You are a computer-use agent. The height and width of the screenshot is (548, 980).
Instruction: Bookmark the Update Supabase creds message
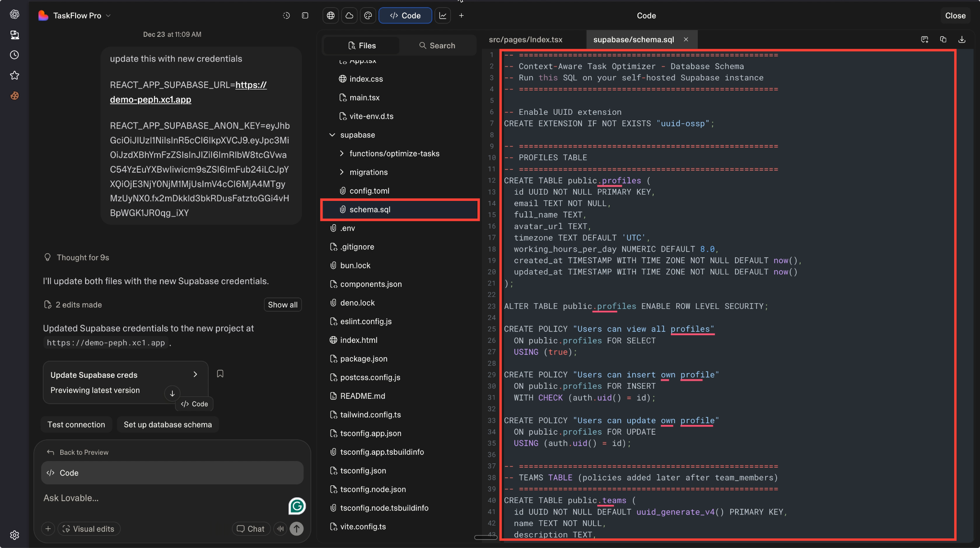tap(220, 373)
